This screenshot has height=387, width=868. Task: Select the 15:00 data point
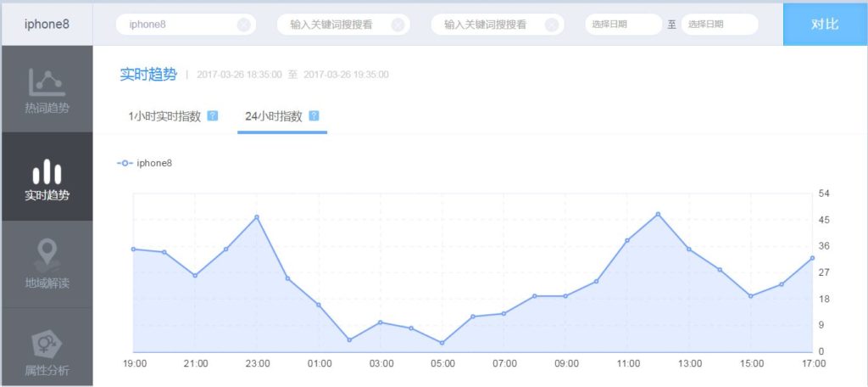click(751, 296)
